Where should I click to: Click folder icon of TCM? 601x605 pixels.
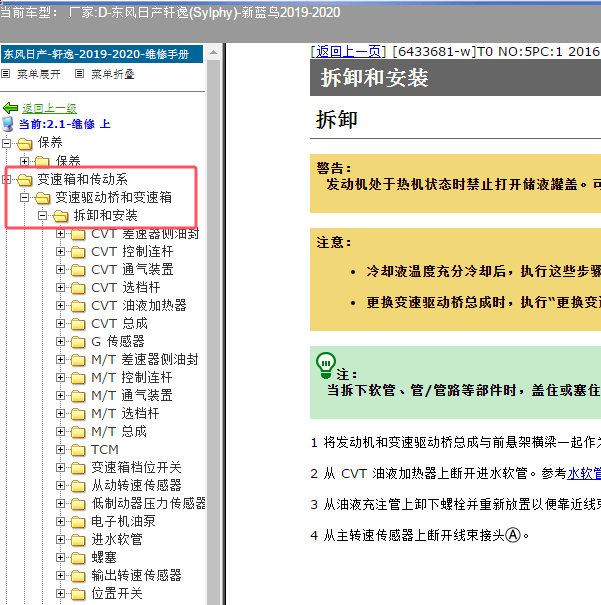(78, 450)
